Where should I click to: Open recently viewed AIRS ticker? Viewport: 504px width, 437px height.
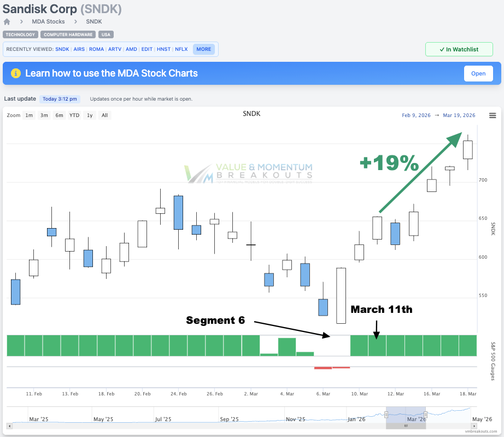(79, 49)
